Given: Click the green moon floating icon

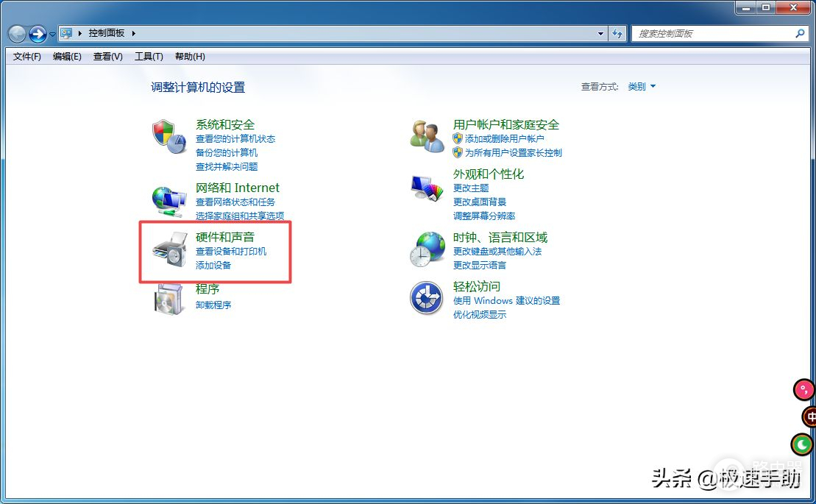Looking at the screenshot, I should (x=802, y=444).
